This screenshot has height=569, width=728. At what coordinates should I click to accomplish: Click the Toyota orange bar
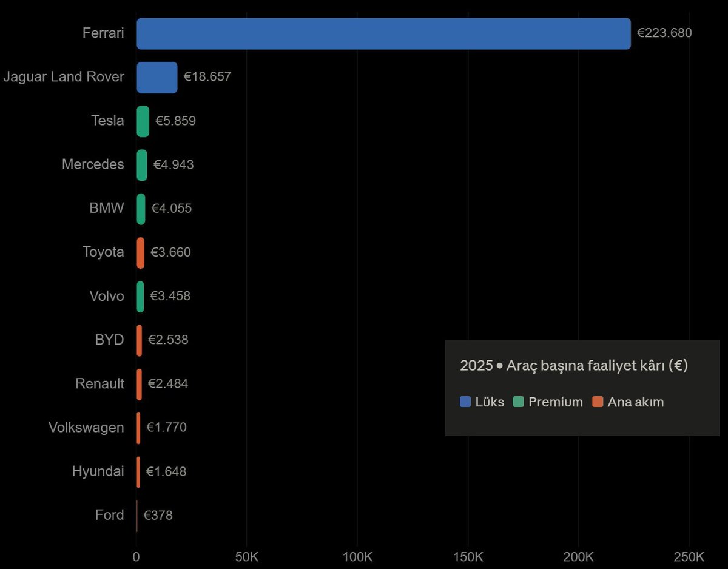point(141,252)
